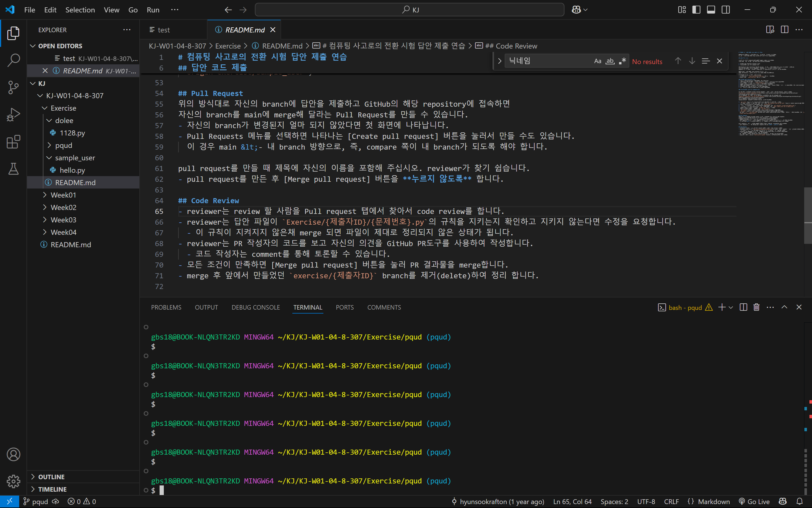Image resolution: width=812 pixels, height=508 pixels.
Task: Collapse the dolee folder
Action: point(83,120)
